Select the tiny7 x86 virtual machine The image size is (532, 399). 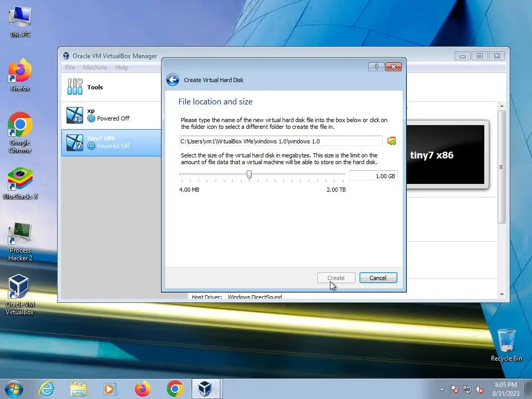111,142
